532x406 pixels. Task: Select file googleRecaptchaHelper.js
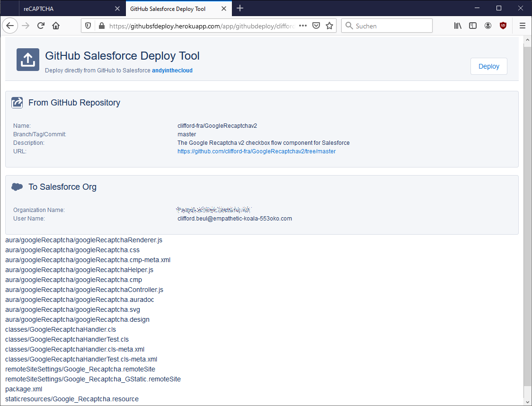tap(79, 270)
